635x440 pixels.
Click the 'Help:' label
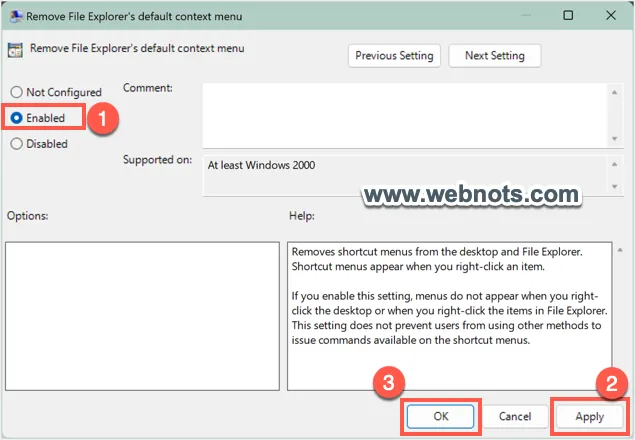(x=302, y=216)
